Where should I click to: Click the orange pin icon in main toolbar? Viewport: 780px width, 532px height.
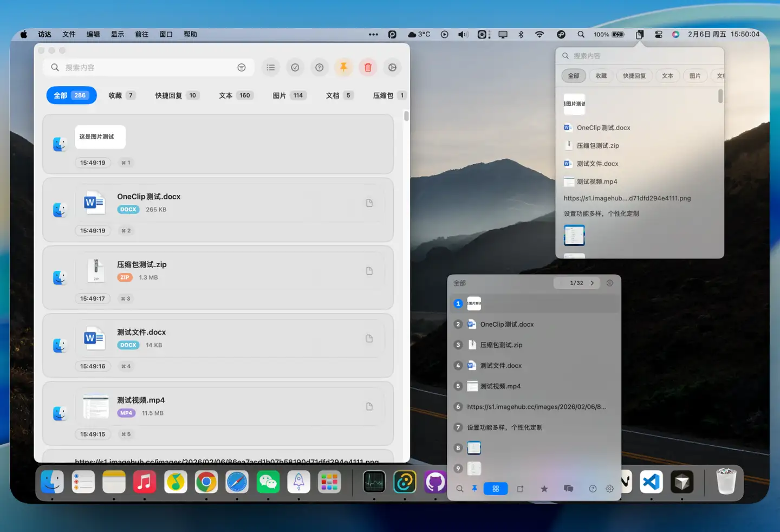click(343, 67)
